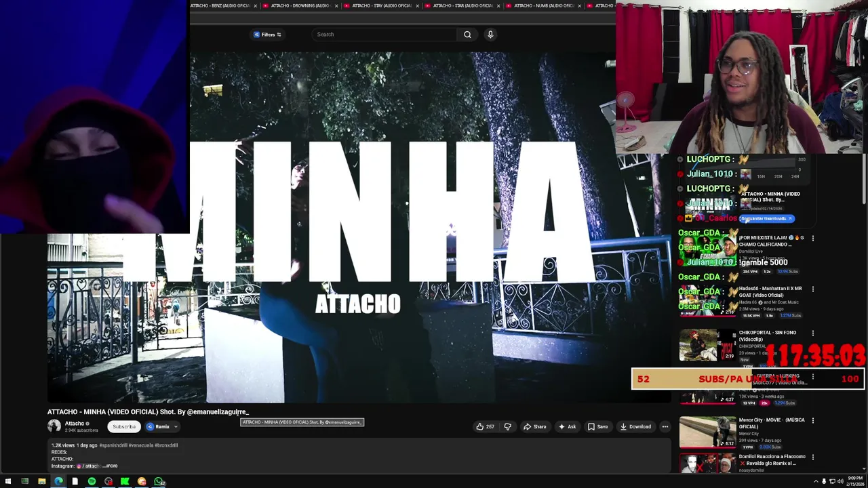This screenshot has width=868, height=488.
Task: Open the Kick app taskbar icon
Action: coord(125,481)
